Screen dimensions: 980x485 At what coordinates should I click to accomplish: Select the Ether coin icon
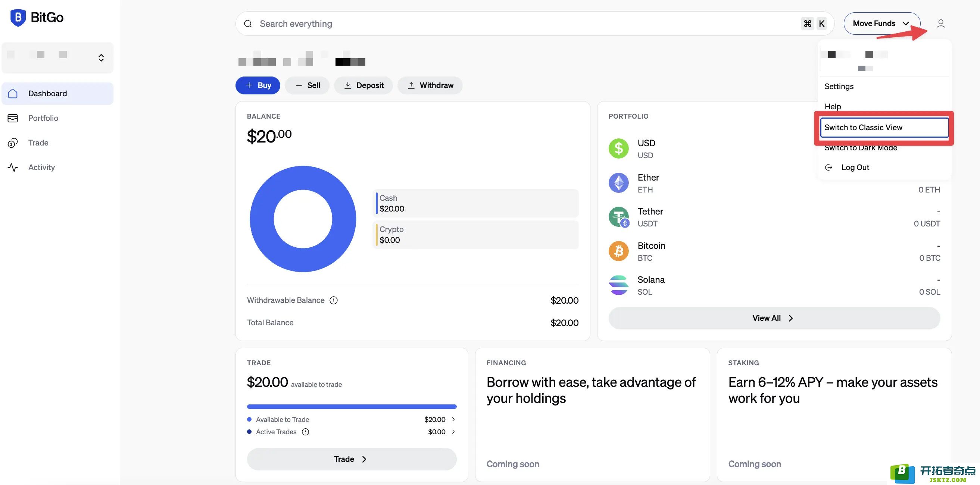point(619,183)
